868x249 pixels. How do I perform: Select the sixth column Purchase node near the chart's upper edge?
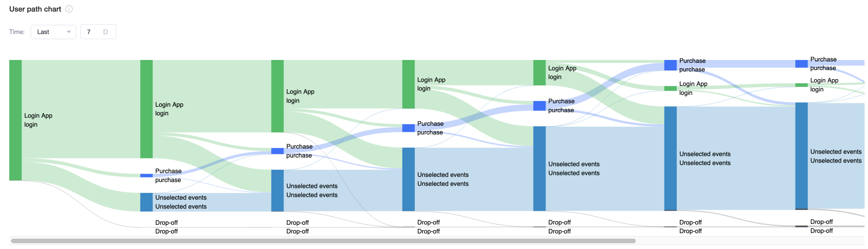670,65
